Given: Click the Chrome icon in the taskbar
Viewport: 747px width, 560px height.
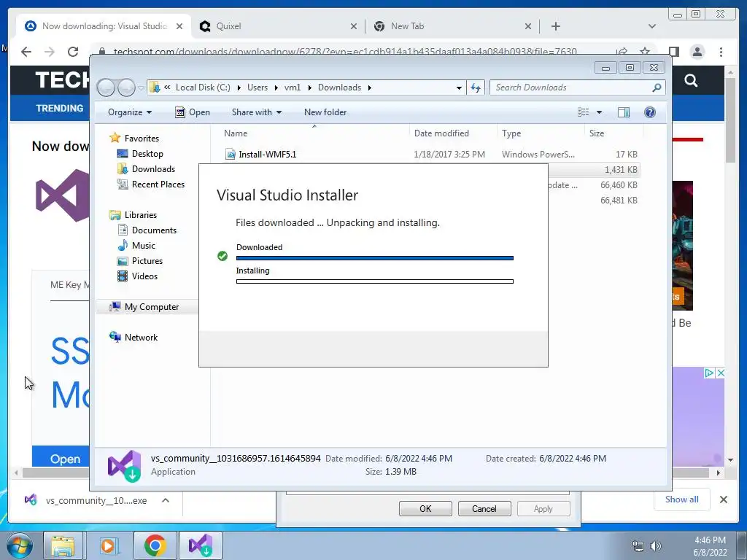Looking at the screenshot, I should (x=155, y=545).
